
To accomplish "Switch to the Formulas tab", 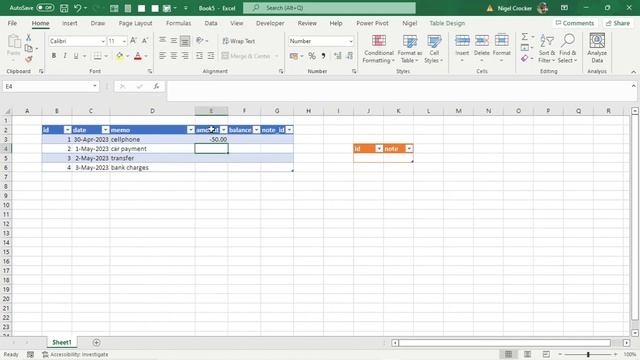I will pyautogui.click(x=178, y=23).
